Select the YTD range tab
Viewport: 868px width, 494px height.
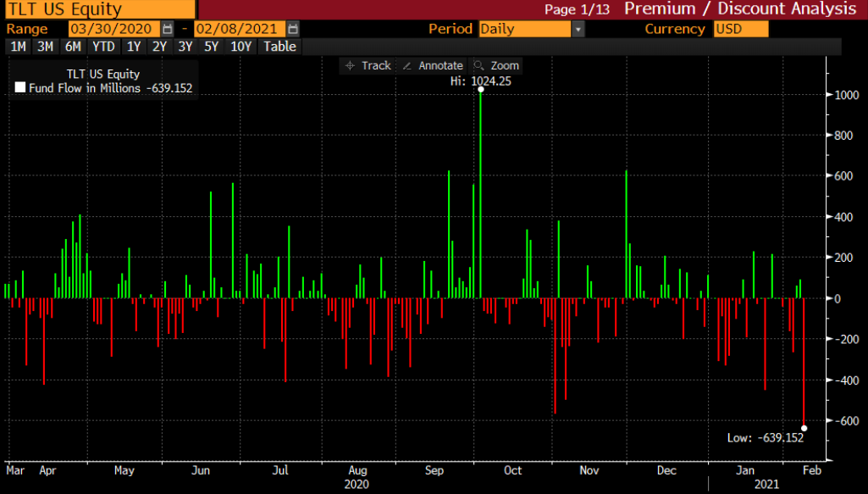[x=103, y=47]
